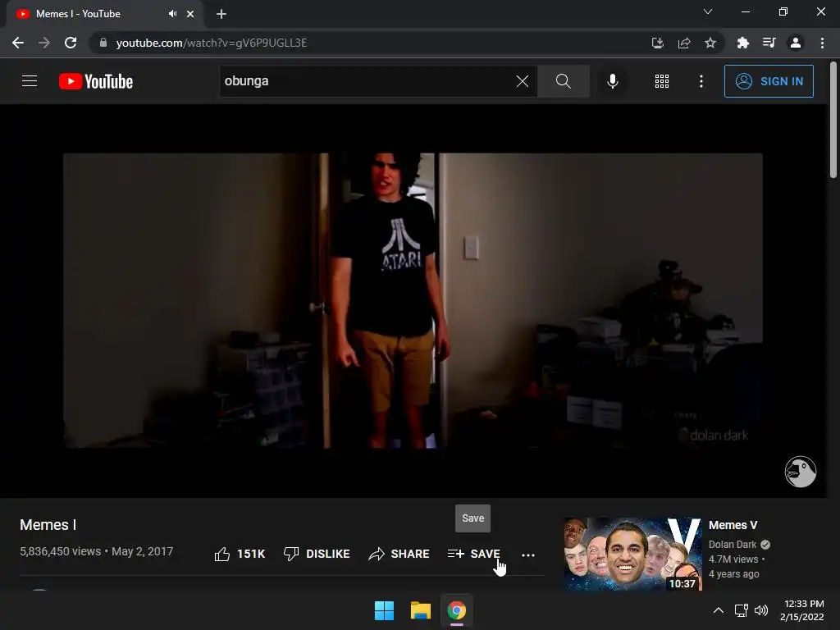Click the '5,836,450 views' text
Screen dimensions: 840x630
click(61, 551)
